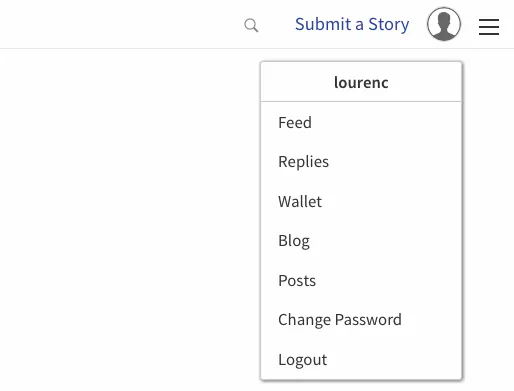The width and height of the screenshot is (514, 391).
Task: Open Feed from the user menu
Action: 361,123
